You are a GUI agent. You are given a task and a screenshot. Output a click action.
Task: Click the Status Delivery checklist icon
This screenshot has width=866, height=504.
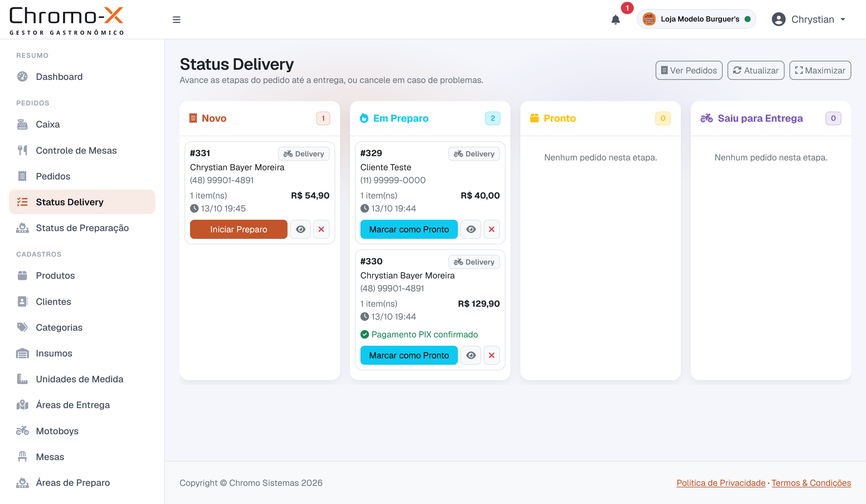point(22,202)
